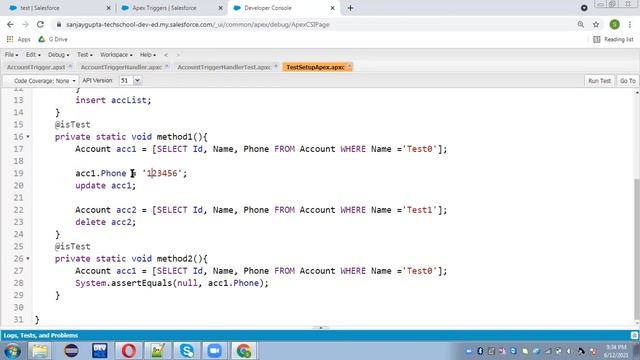Bookmark this page with star icon
640x360 pixels.
click(x=596, y=24)
